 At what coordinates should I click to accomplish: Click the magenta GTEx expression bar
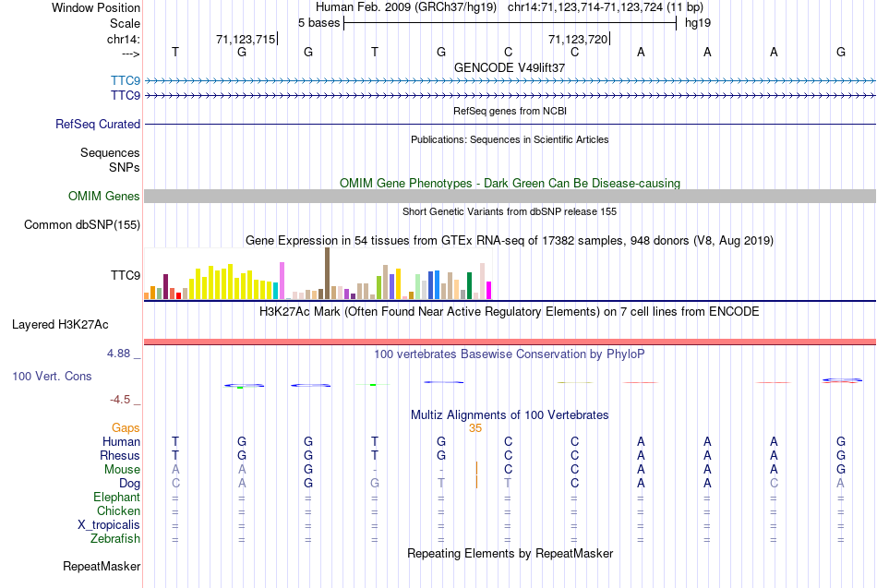(x=488, y=291)
